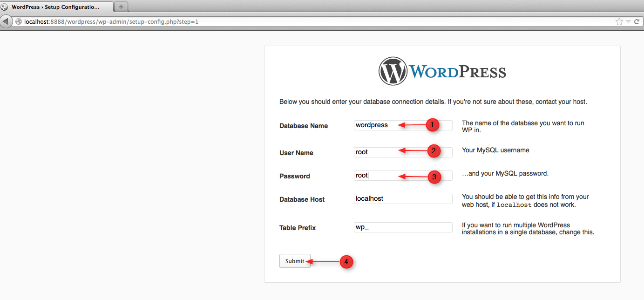Click the "Database Name" label
The width and height of the screenshot is (644, 300).
pos(304,126)
